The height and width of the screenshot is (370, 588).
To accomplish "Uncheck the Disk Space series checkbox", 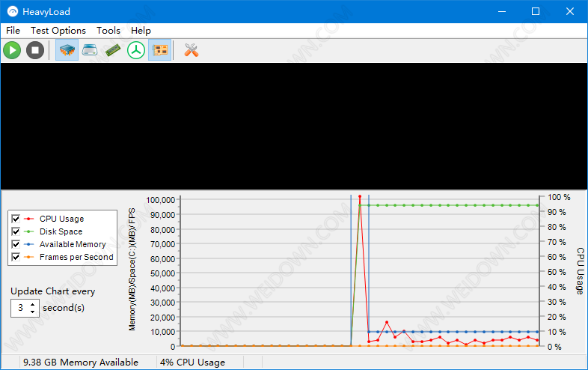I will click(x=16, y=231).
